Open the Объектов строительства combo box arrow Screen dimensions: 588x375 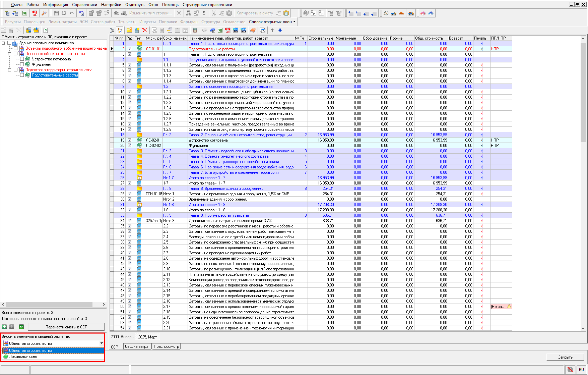[x=101, y=343]
